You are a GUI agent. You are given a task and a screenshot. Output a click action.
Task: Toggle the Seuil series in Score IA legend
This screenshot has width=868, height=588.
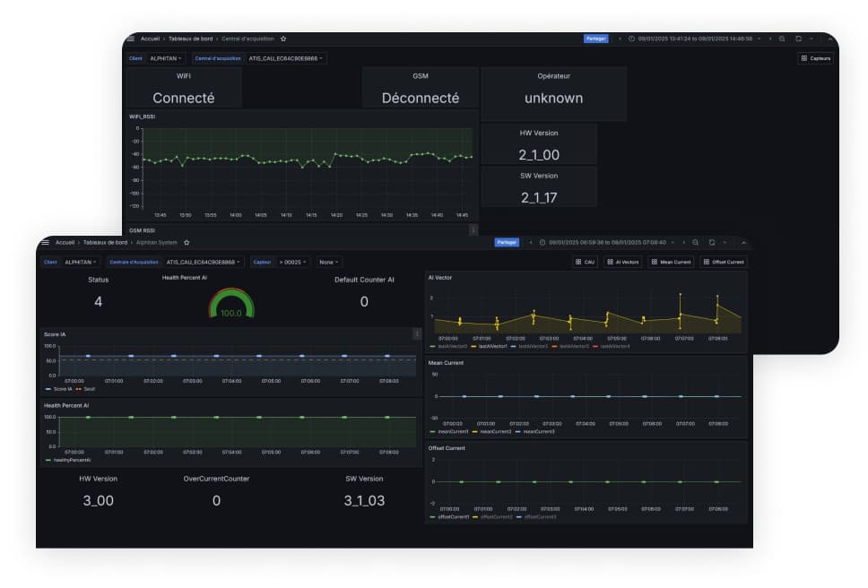pyautogui.click(x=88, y=389)
